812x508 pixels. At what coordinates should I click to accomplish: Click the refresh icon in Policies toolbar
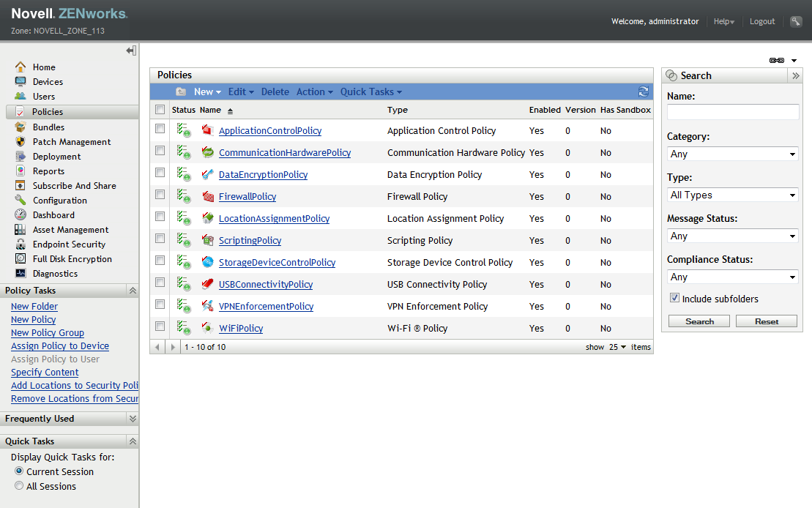[644, 91]
